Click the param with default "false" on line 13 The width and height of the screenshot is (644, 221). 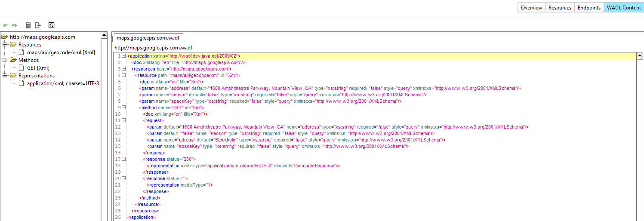pyautogui.click(x=290, y=133)
